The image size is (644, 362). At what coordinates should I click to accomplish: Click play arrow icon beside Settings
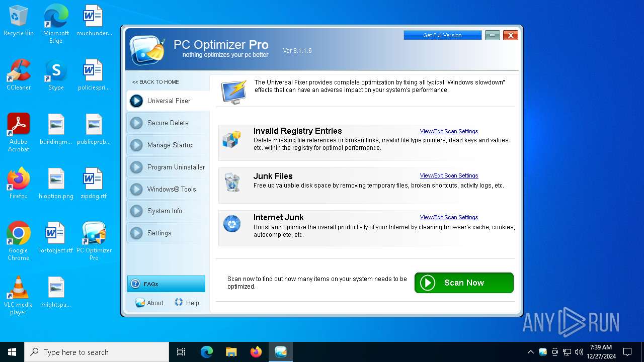(x=136, y=233)
